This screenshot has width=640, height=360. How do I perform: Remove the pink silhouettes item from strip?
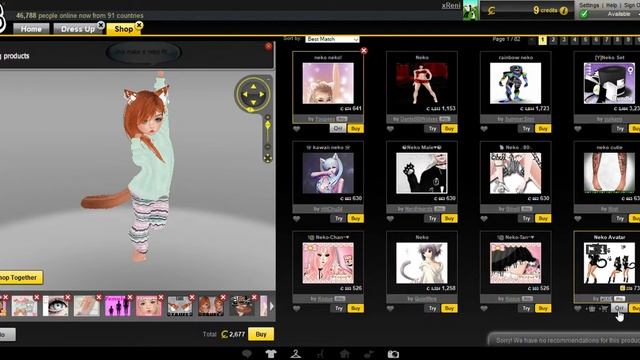tap(130, 298)
